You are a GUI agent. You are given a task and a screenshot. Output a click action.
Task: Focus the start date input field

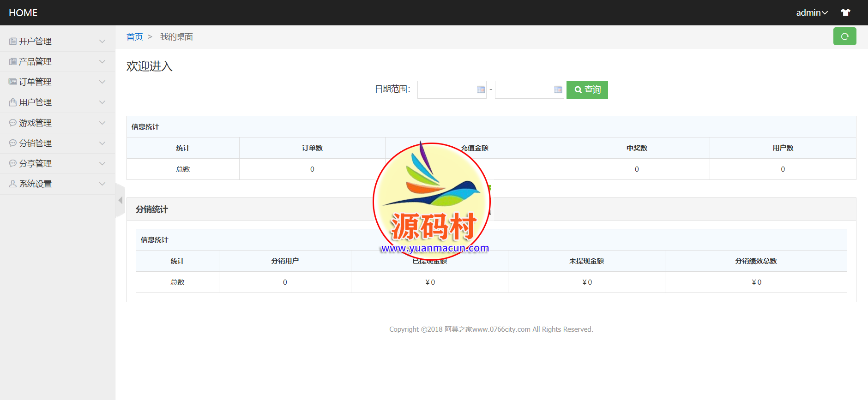(446, 90)
